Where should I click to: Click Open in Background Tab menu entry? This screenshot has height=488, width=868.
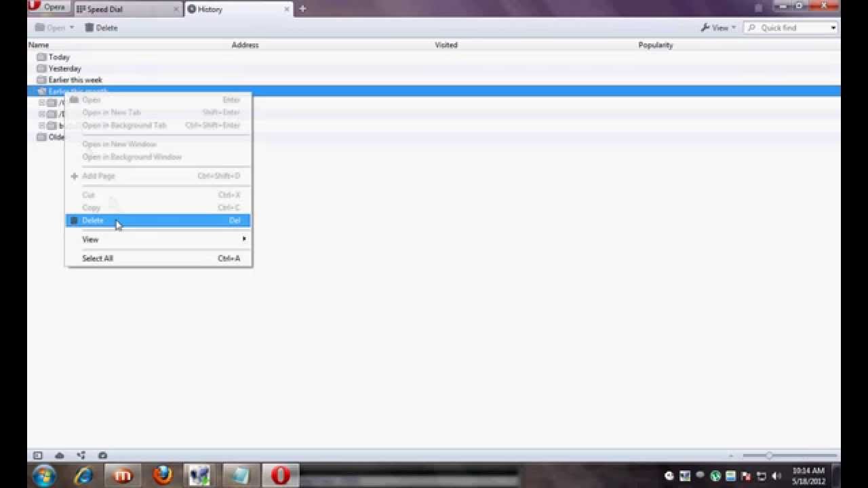click(158, 125)
